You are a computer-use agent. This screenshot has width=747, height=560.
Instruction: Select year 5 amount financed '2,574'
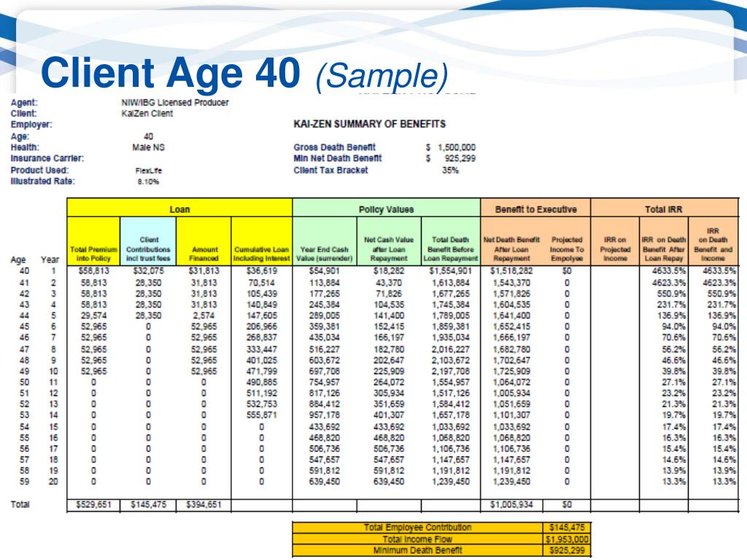coord(204,315)
